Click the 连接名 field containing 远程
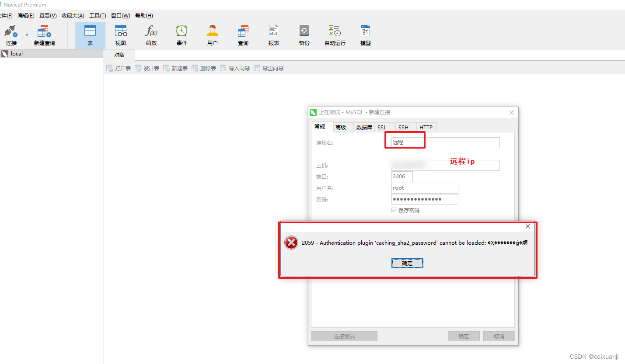Screen dimensions: 625x364 point(446,142)
